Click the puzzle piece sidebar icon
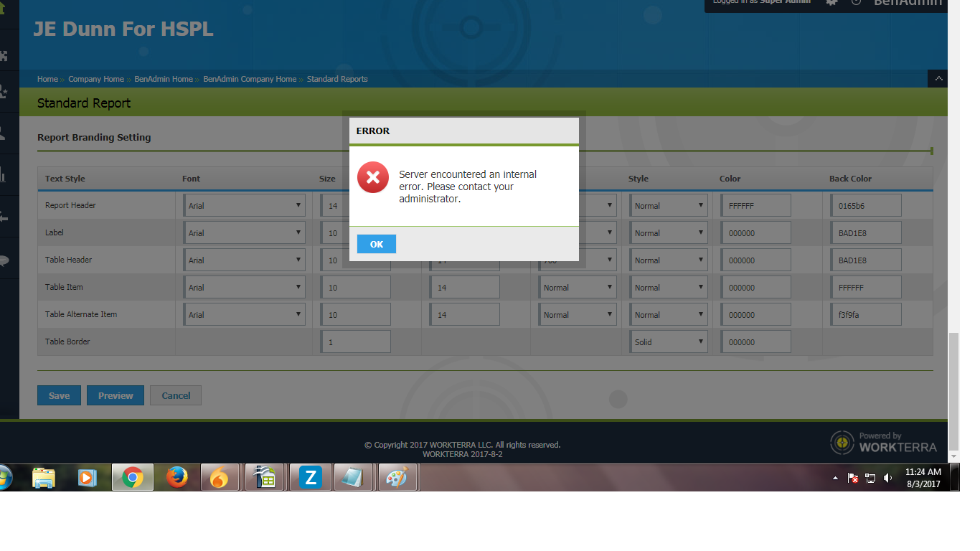980x551 pixels. click(x=4, y=56)
